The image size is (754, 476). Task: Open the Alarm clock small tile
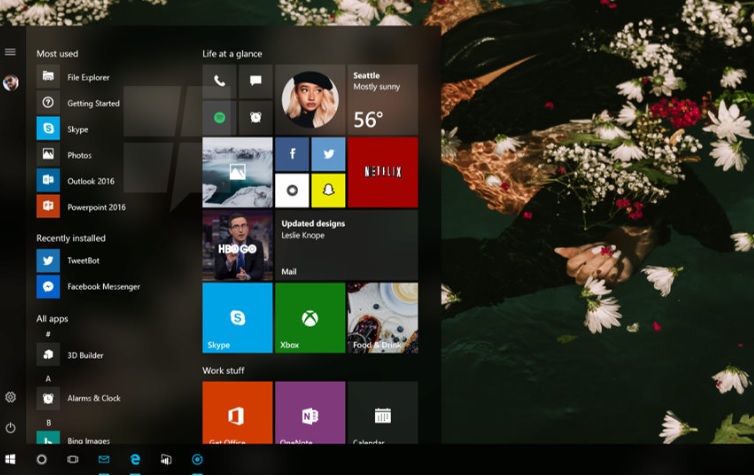(x=255, y=117)
